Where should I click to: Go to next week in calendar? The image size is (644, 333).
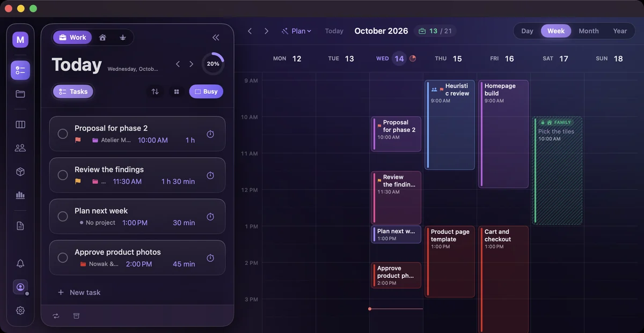tap(266, 31)
